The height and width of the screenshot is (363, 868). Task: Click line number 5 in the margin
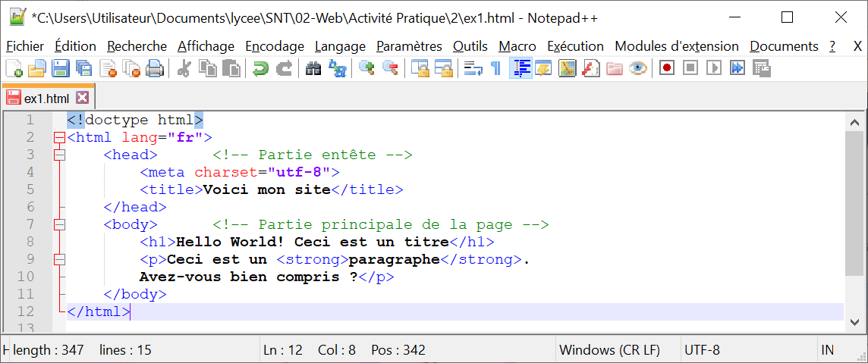[29, 189]
